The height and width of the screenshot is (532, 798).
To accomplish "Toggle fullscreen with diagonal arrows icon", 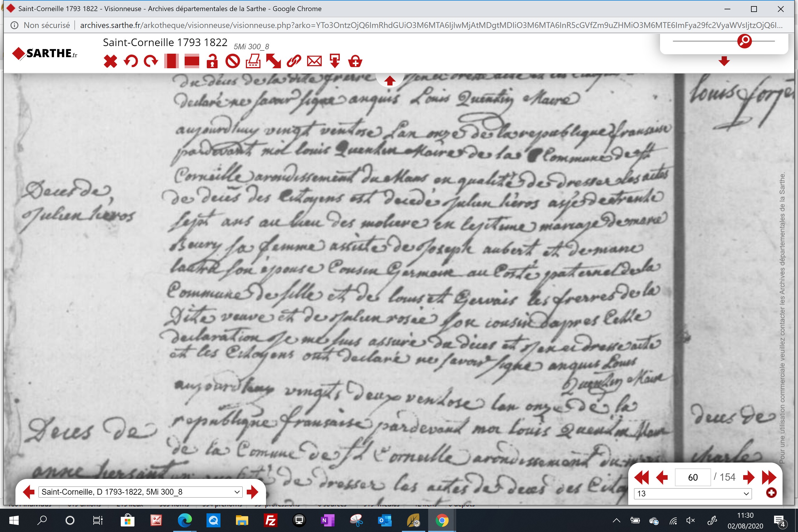I will (274, 62).
